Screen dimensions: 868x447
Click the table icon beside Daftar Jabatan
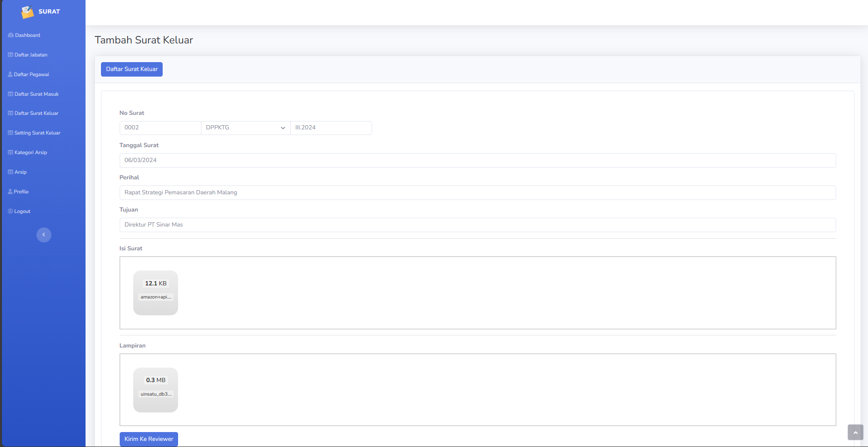pos(11,55)
